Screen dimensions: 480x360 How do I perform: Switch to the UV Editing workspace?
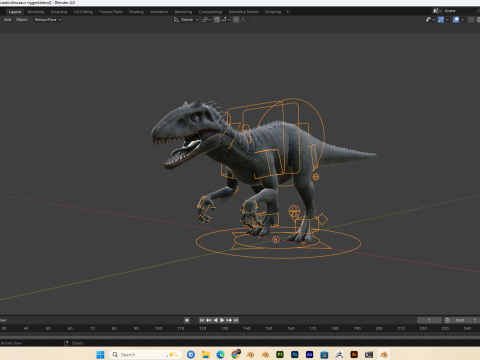click(83, 12)
